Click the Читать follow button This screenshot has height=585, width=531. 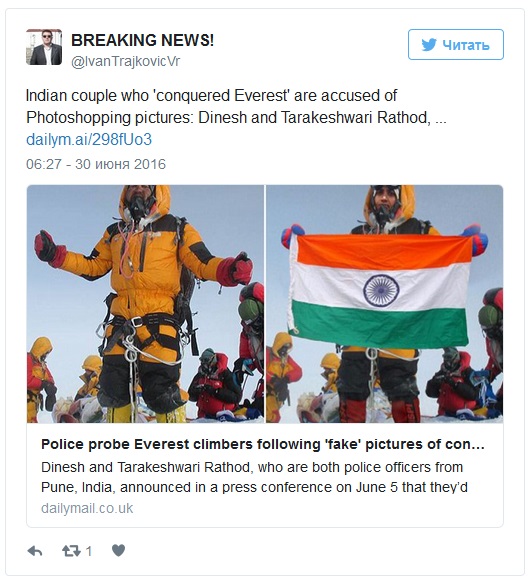coord(456,44)
